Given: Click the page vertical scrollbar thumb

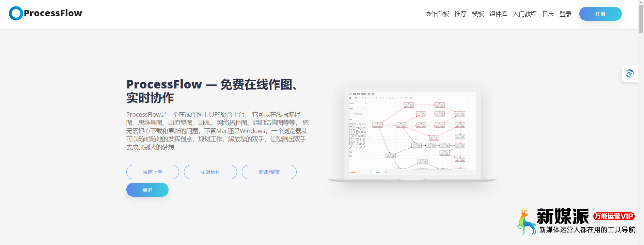Looking at the screenshot, I should tap(641, 19).
